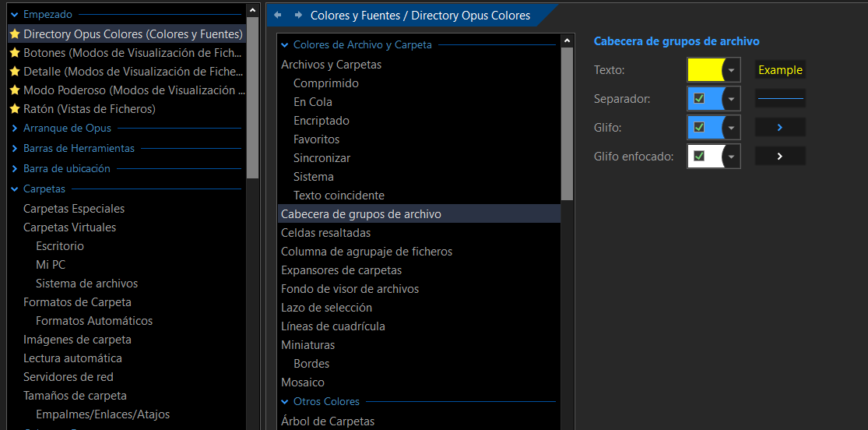Click the blue Glifo chevron preview

pyautogui.click(x=780, y=128)
